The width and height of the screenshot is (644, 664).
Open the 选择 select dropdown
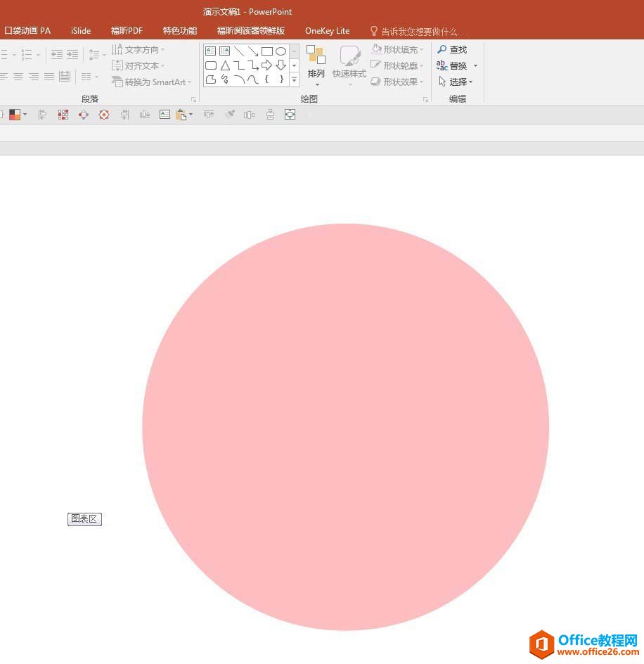click(456, 82)
